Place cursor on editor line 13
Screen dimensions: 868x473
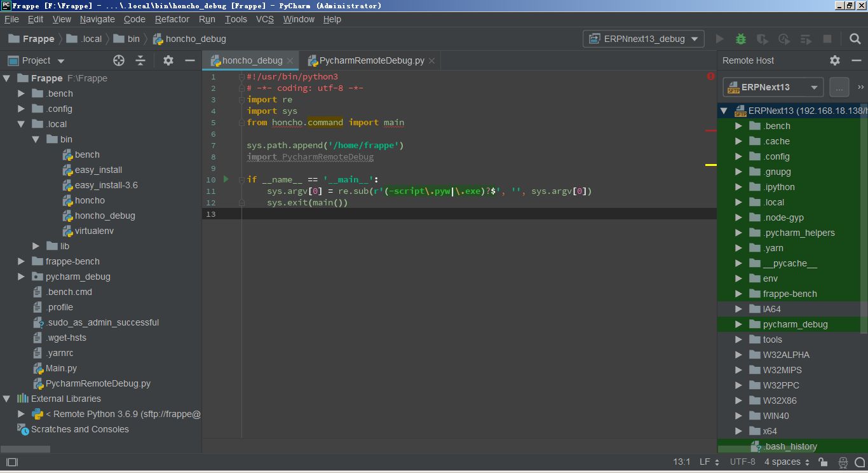pos(478,214)
